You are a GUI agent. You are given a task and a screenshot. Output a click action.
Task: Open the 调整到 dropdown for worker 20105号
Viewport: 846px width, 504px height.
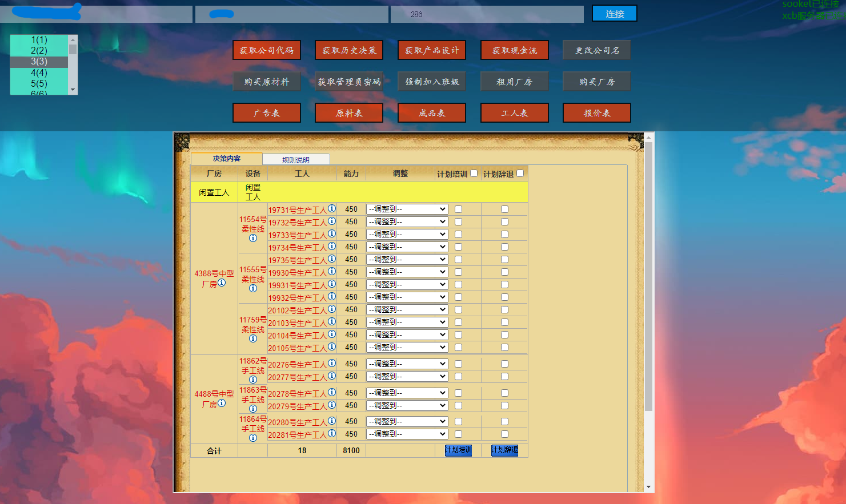point(407,347)
